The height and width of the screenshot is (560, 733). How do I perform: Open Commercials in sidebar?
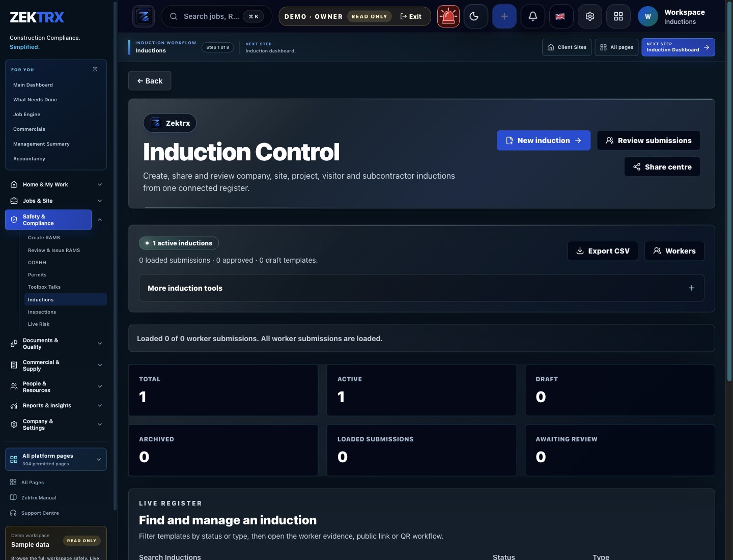click(29, 129)
